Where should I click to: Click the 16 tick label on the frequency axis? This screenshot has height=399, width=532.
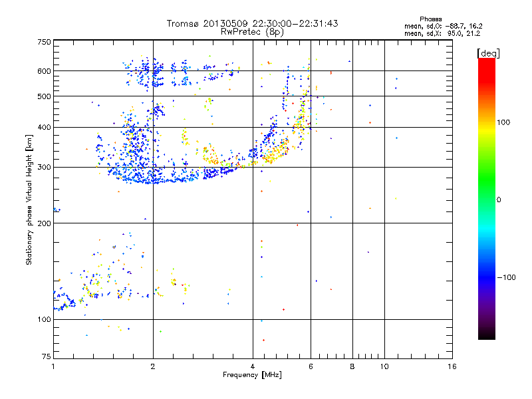click(x=452, y=366)
